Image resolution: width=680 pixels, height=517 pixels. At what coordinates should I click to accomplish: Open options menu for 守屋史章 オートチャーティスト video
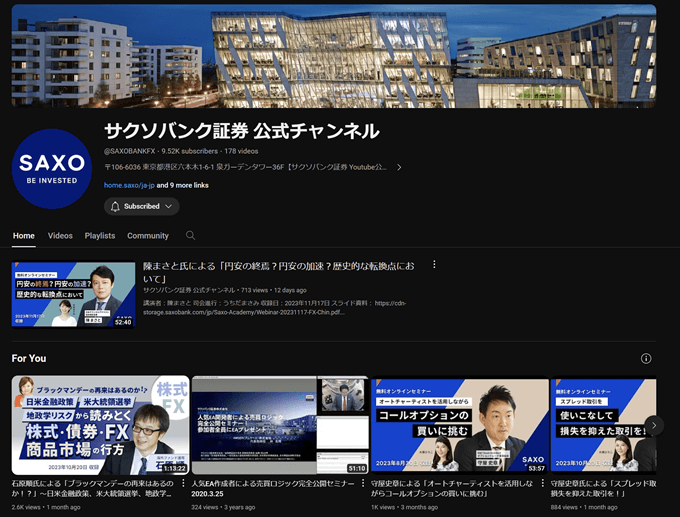tap(543, 483)
